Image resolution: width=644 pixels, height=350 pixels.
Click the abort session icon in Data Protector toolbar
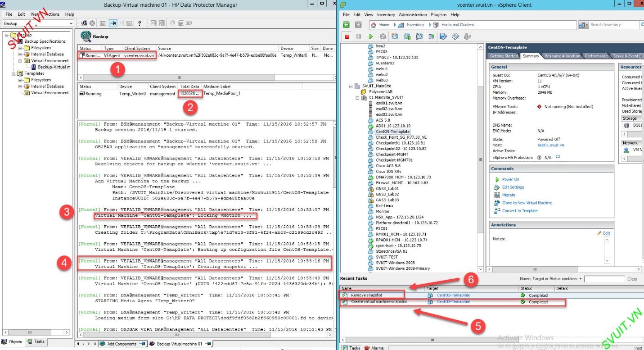(x=92, y=23)
